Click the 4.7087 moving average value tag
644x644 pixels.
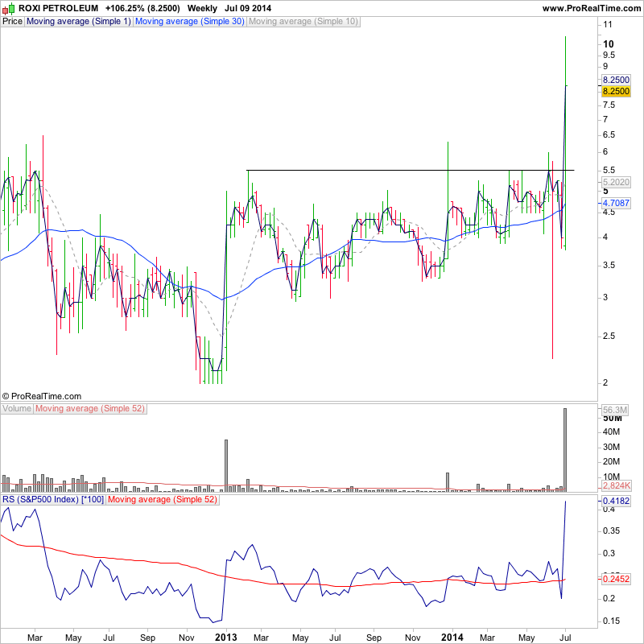(x=616, y=203)
